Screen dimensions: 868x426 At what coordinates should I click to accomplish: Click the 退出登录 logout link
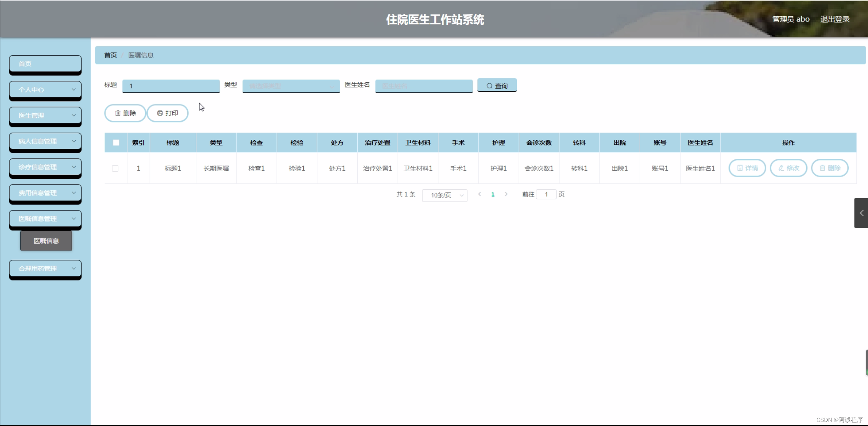835,19
